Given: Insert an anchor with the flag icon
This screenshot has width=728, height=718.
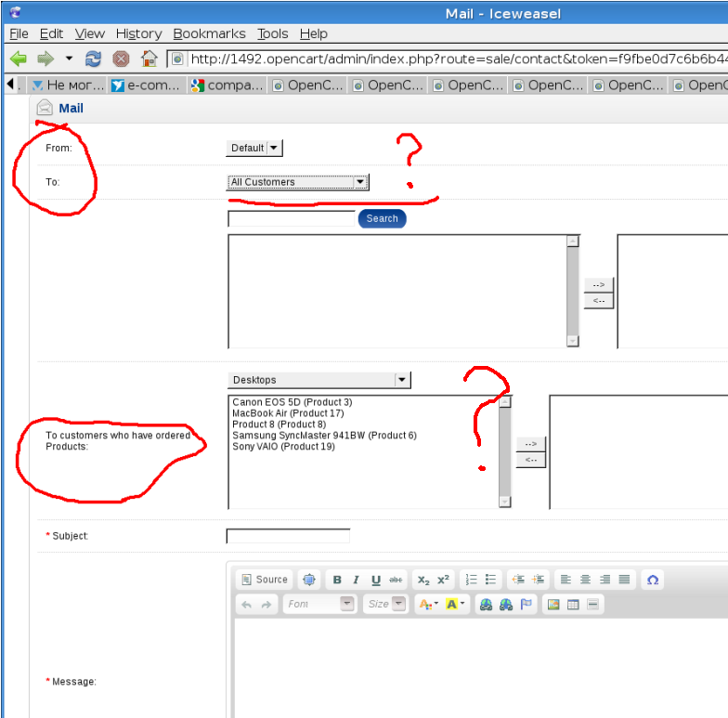Looking at the screenshot, I should (x=526, y=604).
